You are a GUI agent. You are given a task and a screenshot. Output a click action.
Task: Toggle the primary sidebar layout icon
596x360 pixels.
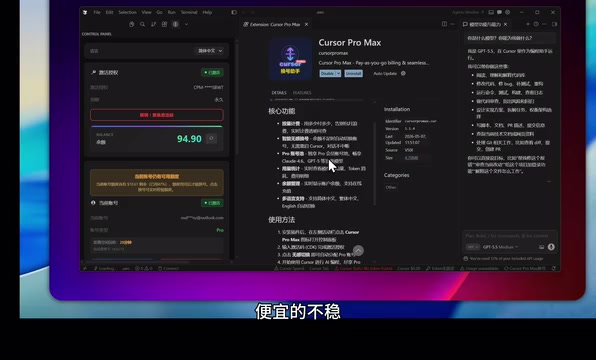pos(234,12)
